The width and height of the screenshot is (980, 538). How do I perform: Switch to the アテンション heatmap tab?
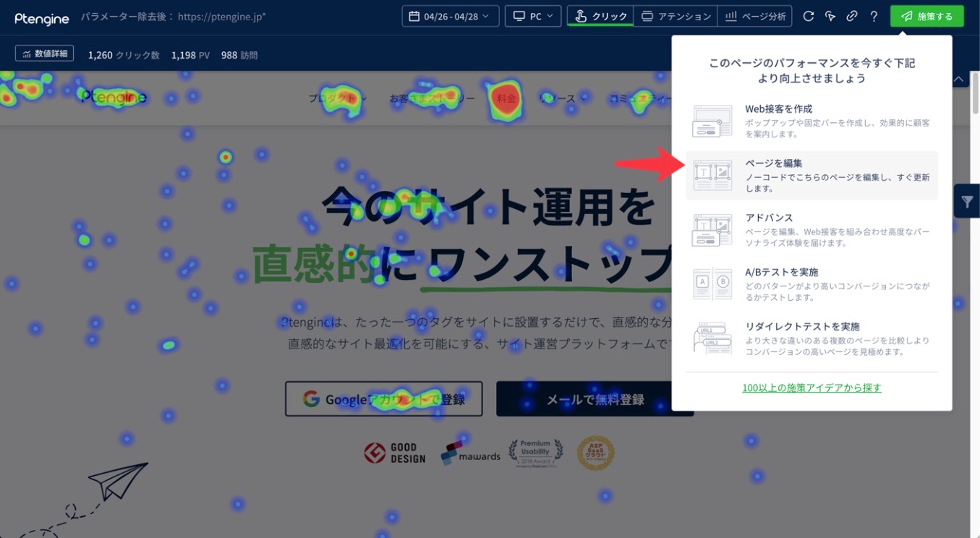click(676, 16)
